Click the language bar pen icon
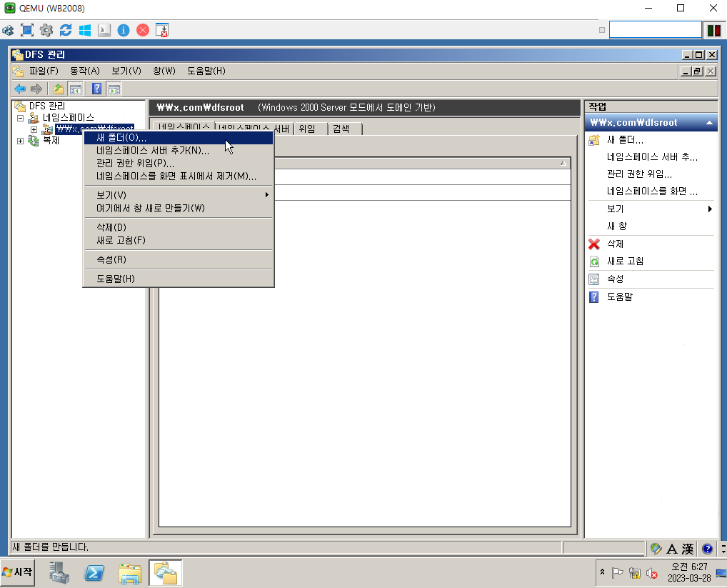Screen dimensions: 727x588 click(x=656, y=549)
